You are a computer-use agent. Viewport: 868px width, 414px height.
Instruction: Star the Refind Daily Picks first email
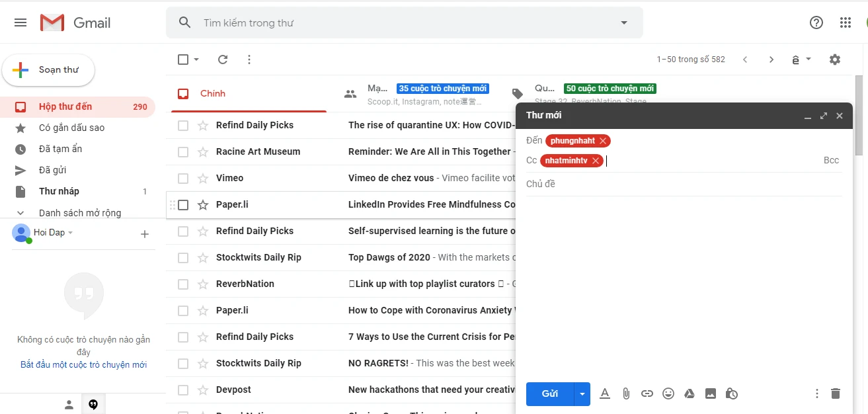click(203, 125)
